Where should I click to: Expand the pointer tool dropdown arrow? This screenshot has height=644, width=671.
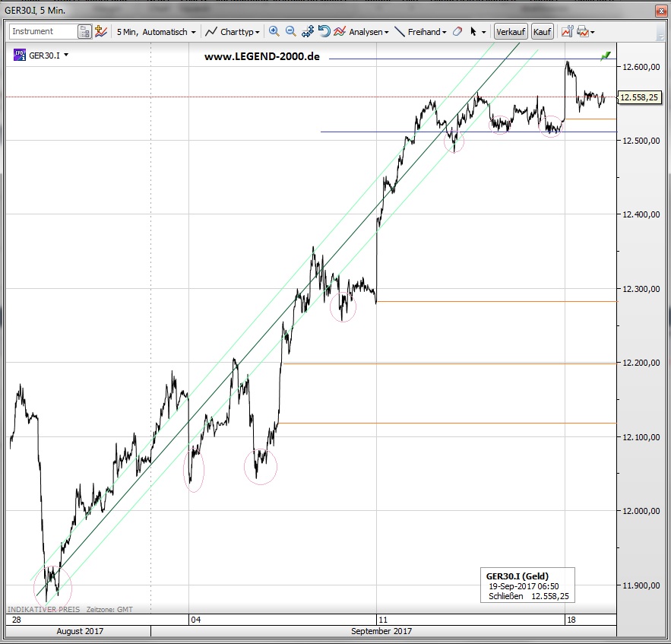pyautogui.click(x=484, y=32)
